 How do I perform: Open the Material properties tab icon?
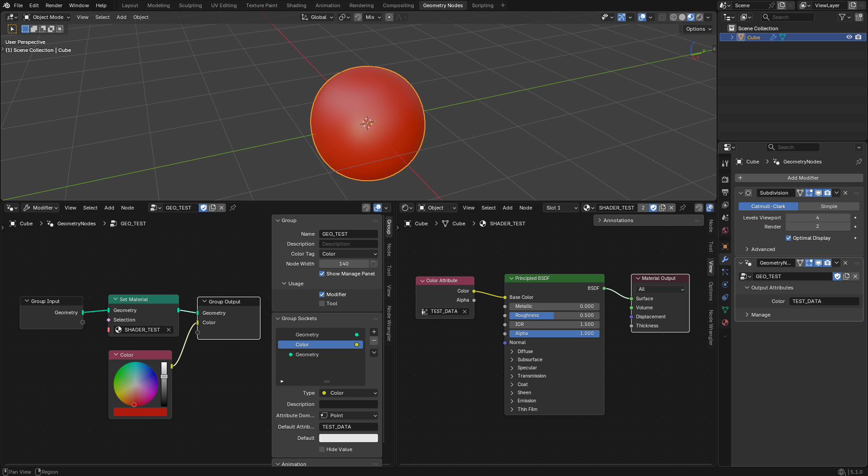tap(725, 322)
